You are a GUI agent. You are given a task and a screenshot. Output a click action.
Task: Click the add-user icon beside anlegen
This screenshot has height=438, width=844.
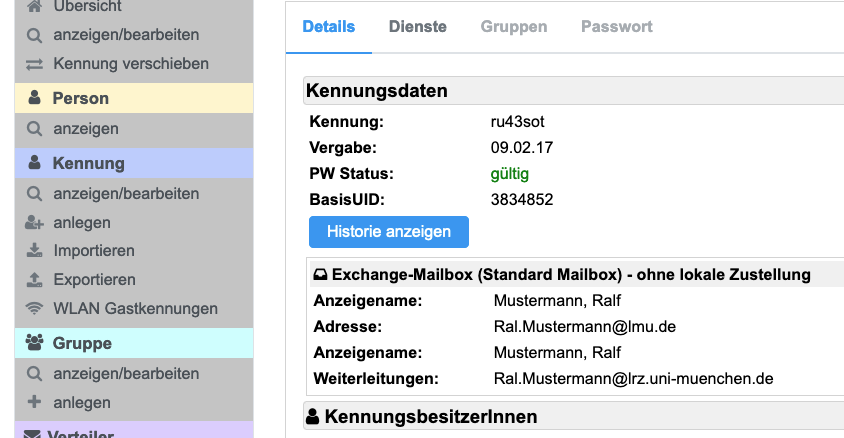coord(34,223)
